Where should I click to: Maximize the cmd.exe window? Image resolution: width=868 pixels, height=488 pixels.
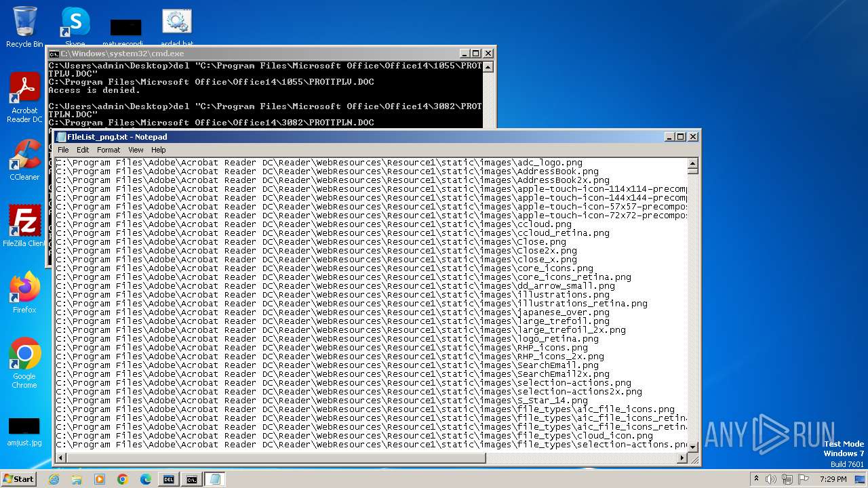[475, 54]
